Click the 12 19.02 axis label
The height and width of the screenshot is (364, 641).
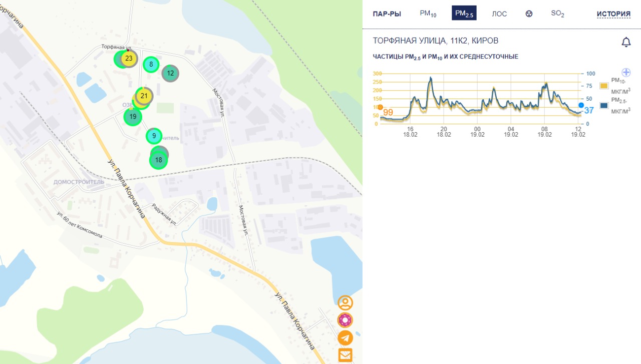pyautogui.click(x=578, y=132)
